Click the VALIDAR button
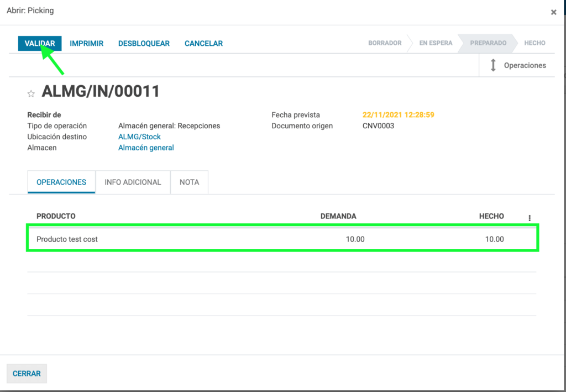Screen dimensions: 566x392 click(x=40, y=43)
